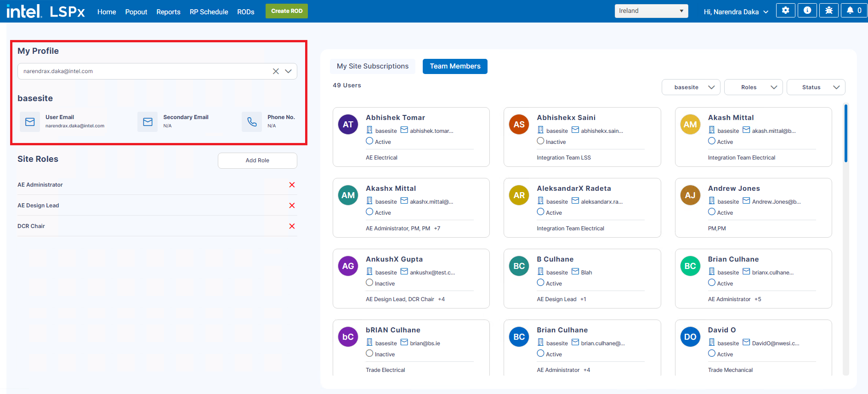Click the info icon in header
868x394 pixels.
807,11
